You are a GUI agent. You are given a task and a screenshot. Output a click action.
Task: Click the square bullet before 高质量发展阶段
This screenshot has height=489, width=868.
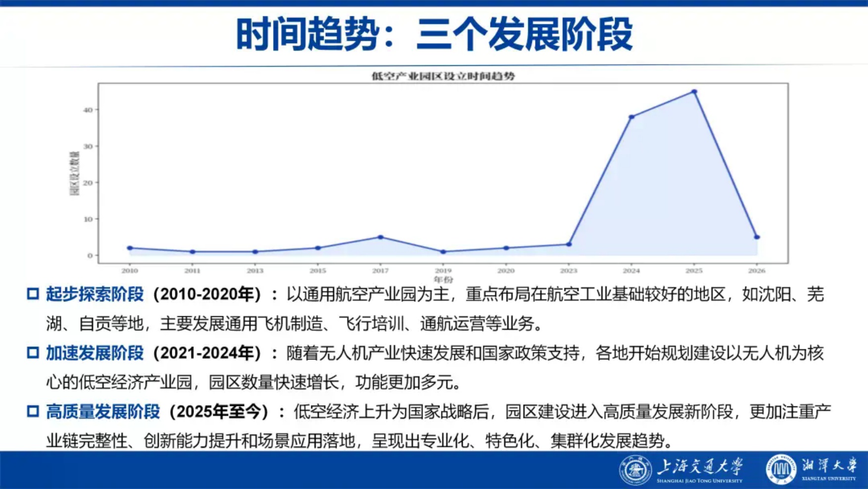point(33,411)
